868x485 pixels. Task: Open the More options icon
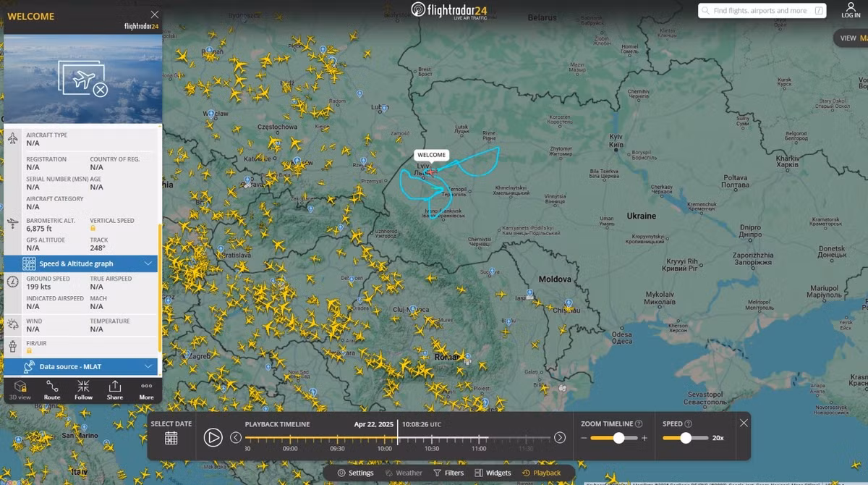(x=145, y=390)
